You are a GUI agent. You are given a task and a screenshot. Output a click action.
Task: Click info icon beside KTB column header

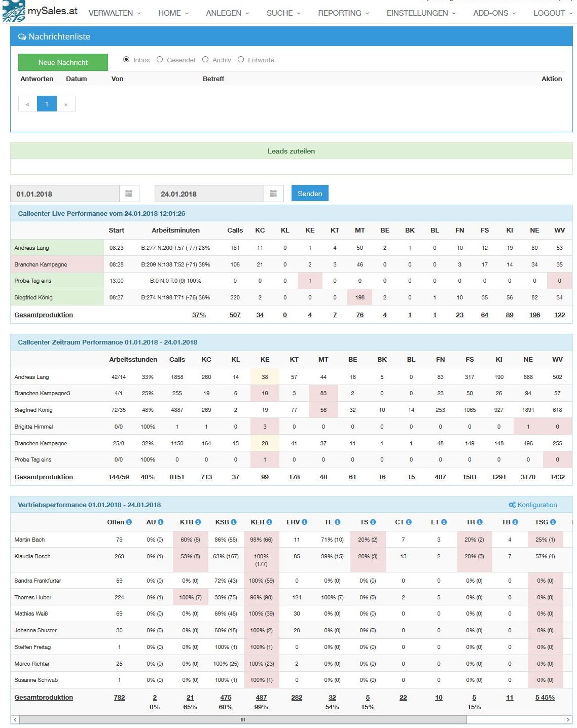pos(198,522)
